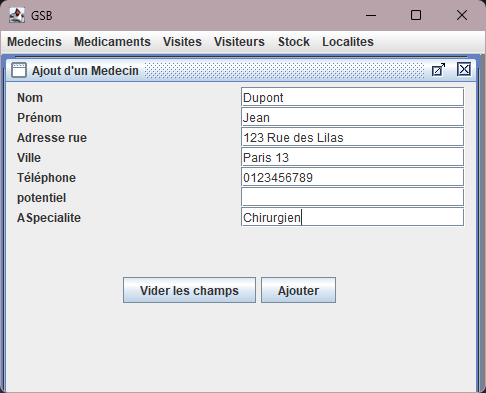Focus the Téléphone input field
This screenshot has height=393, width=486.
coord(352,177)
